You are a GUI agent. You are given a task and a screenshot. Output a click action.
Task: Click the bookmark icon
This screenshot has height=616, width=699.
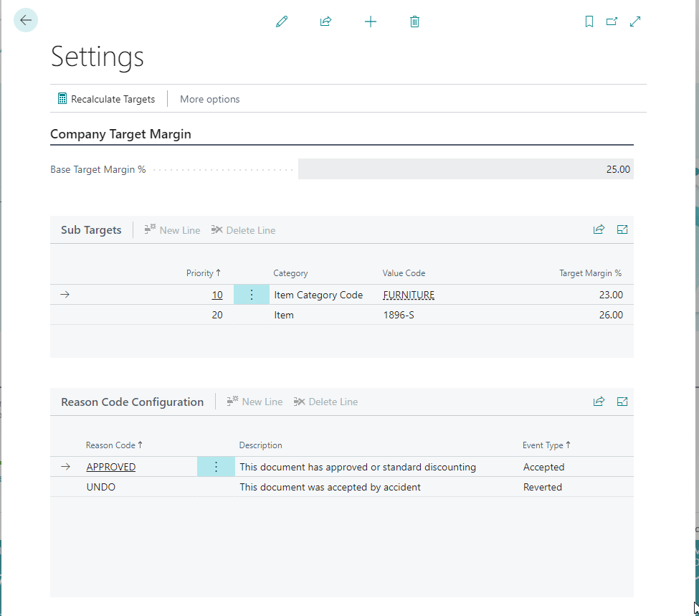pos(589,22)
